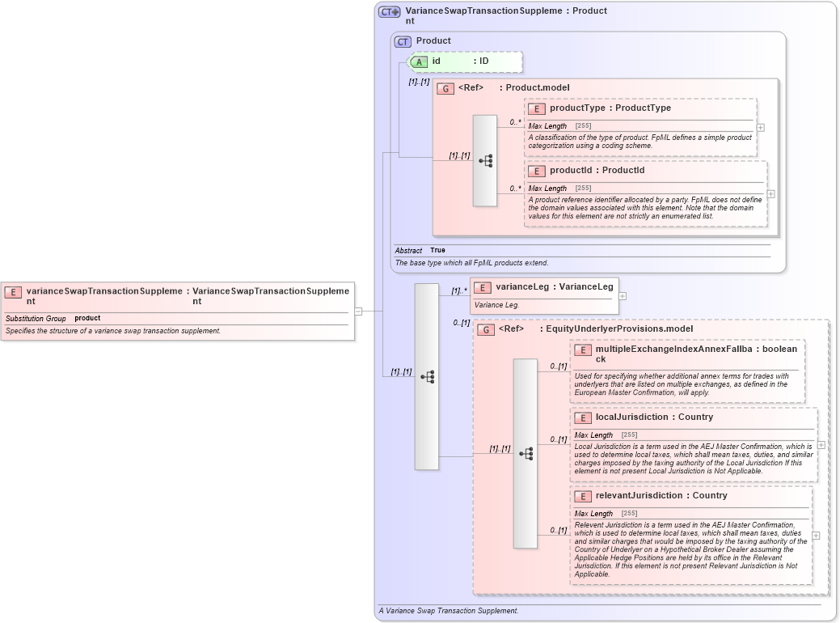Click the 0..[1] cardinality of EquityUnderlyerProvisions.model

[x=462, y=323]
